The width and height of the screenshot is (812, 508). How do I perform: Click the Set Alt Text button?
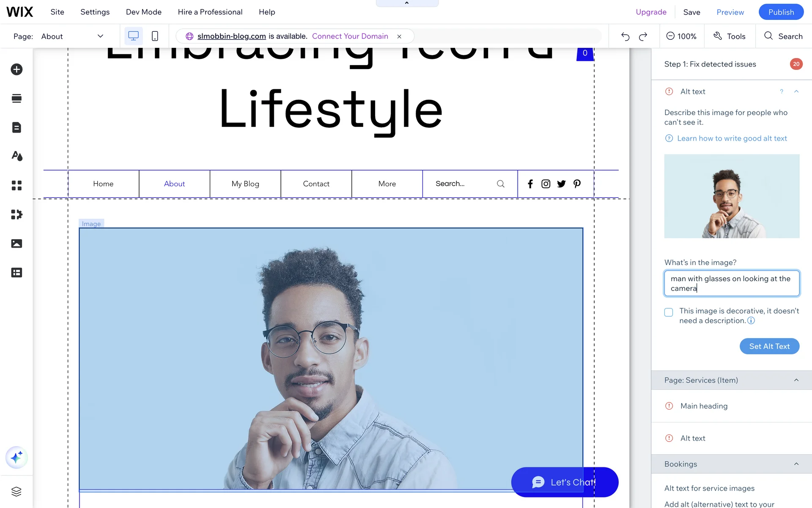pyautogui.click(x=769, y=346)
